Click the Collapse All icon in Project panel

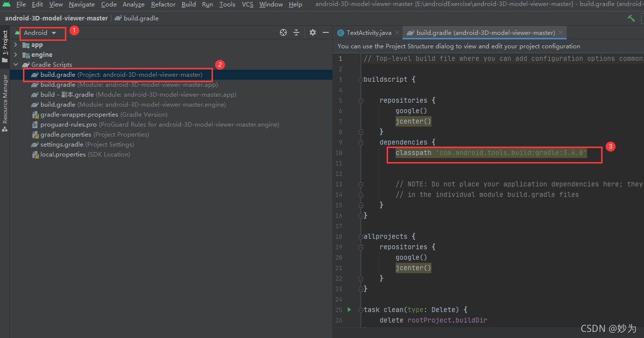(x=296, y=32)
